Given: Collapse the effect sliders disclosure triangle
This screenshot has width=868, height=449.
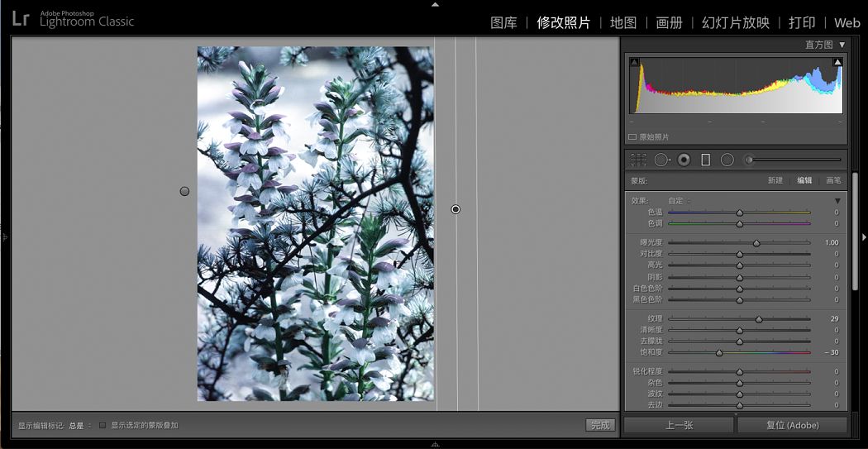Looking at the screenshot, I should pyautogui.click(x=837, y=201).
